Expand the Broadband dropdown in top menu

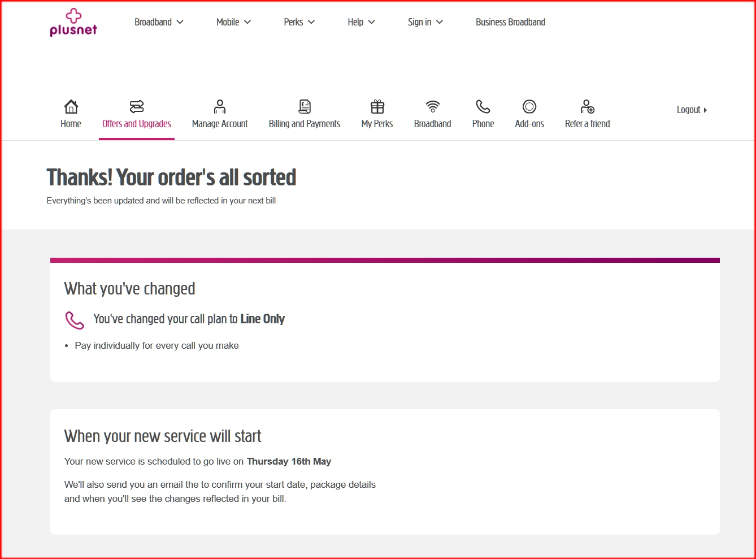(x=159, y=22)
